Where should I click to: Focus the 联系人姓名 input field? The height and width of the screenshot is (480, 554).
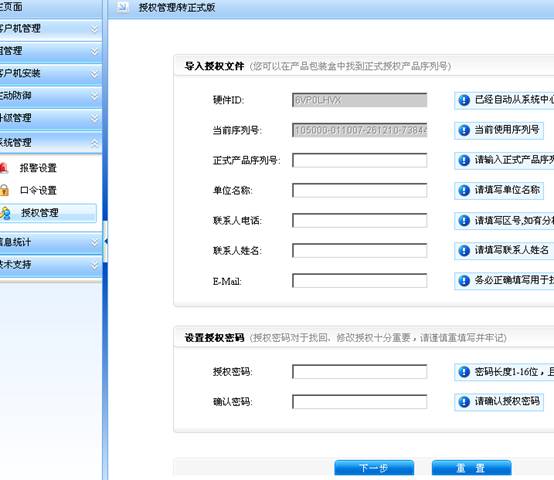point(360,251)
